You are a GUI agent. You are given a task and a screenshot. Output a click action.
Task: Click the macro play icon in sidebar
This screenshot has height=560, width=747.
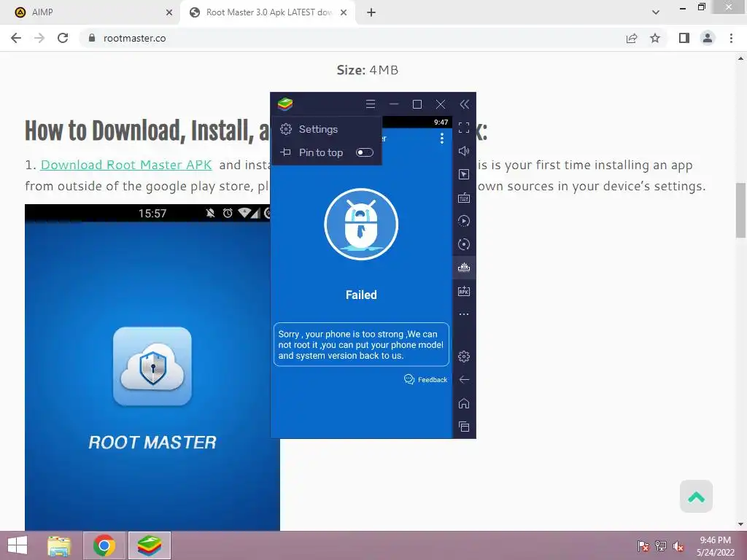pos(464,221)
